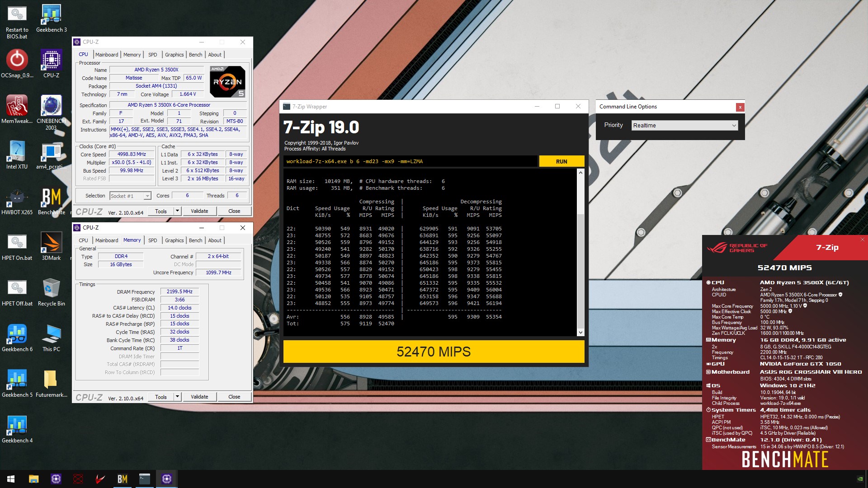
Task: Click the Ryzen 5 logo in CPU-Z
Action: pos(228,82)
